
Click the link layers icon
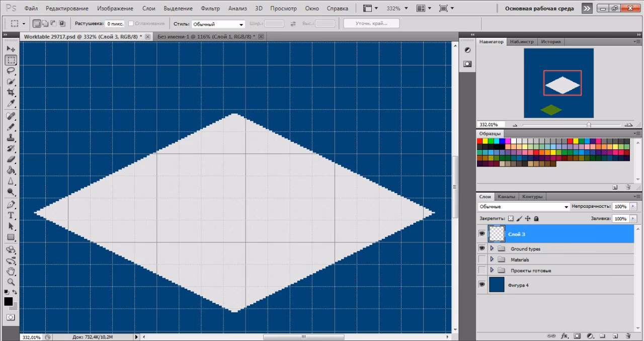(551, 335)
